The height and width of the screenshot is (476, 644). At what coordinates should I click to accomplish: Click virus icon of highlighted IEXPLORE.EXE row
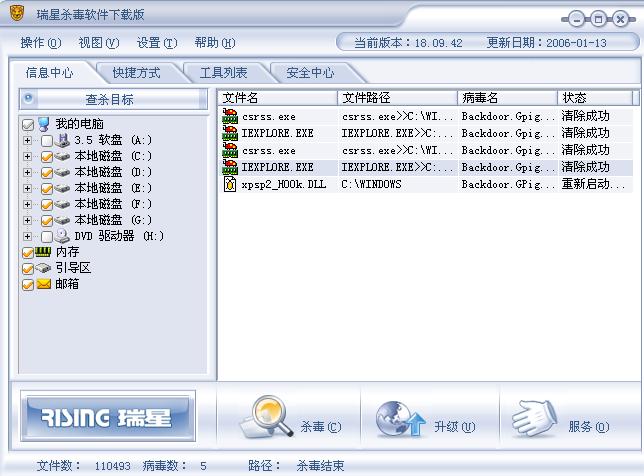point(230,167)
